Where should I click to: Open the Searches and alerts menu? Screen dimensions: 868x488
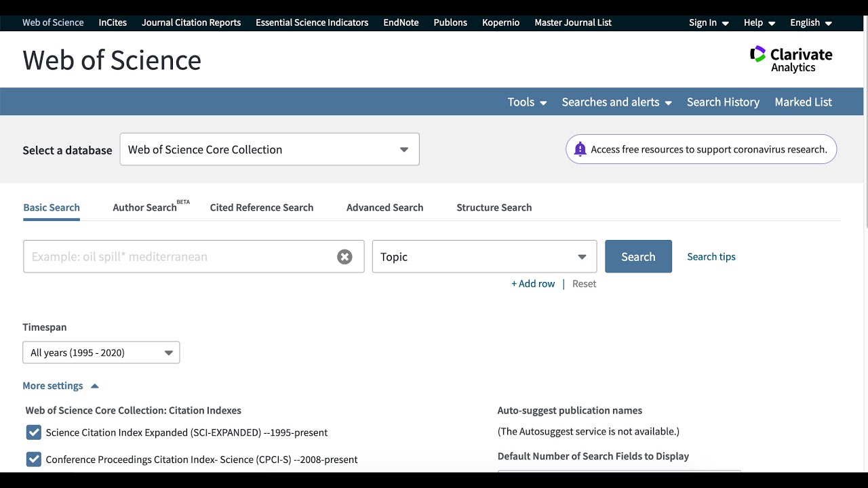(x=616, y=102)
